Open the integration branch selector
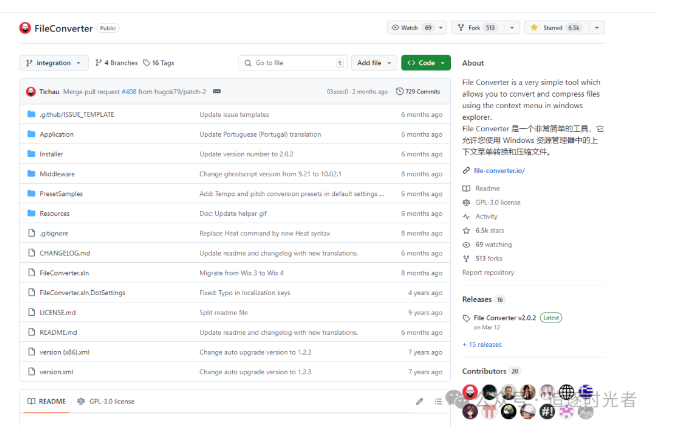Image resolution: width=675 pixels, height=440 pixels. click(54, 63)
